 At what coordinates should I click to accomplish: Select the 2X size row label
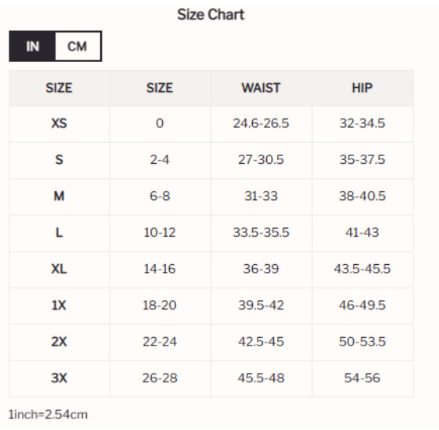click(59, 341)
